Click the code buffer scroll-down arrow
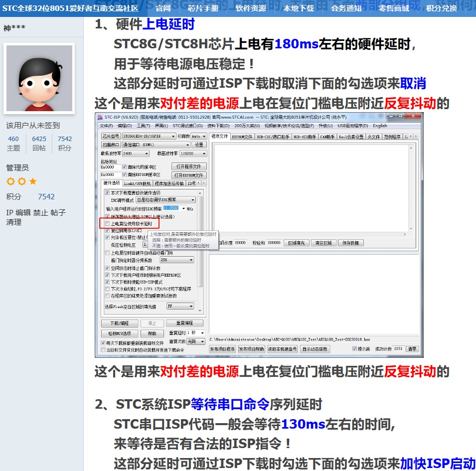476x471 pixels. (411, 229)
